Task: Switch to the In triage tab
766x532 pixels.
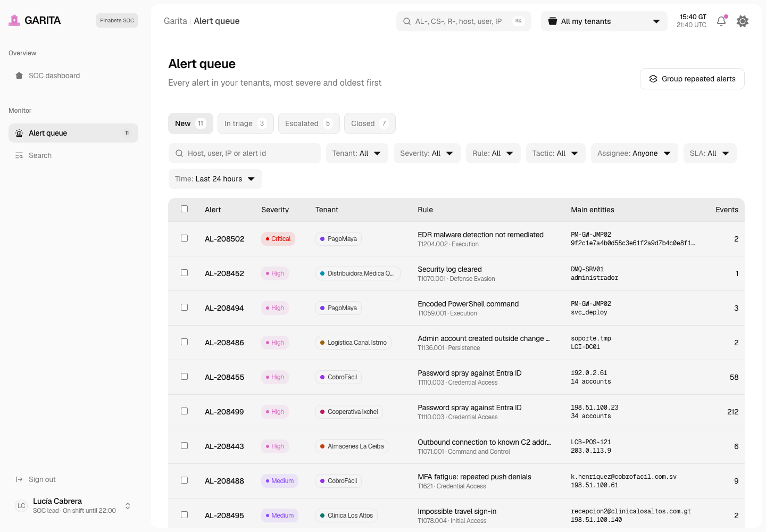Action: click(246, 123)
